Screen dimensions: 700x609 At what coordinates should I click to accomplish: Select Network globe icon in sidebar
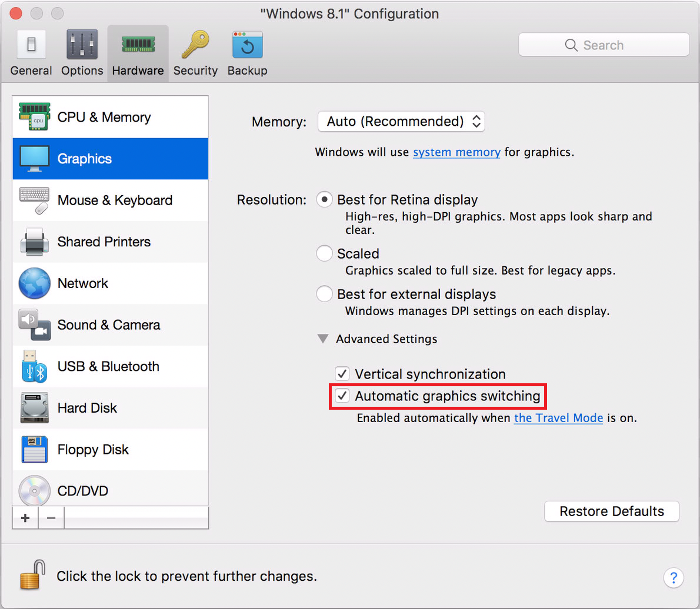34,284
